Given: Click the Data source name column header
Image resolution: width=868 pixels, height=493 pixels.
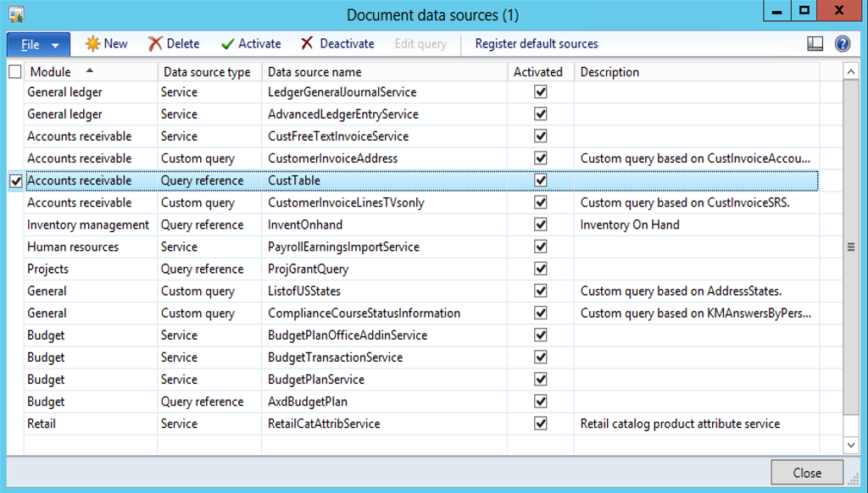Looking at the screenshot, I should [x=314, y=72].
